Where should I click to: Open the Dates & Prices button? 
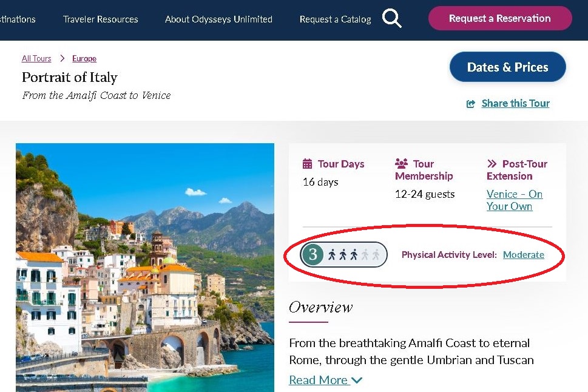(507, 67)
